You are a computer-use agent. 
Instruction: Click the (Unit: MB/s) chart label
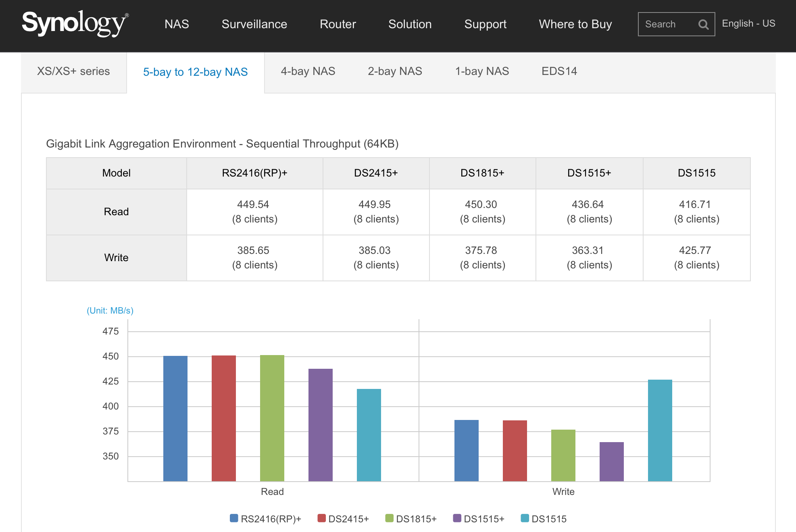110,311
